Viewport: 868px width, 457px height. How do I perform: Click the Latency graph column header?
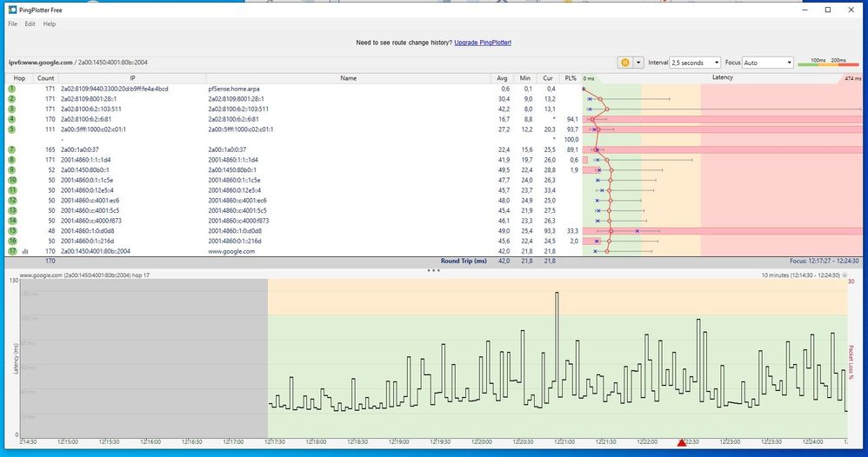(723, 77)
